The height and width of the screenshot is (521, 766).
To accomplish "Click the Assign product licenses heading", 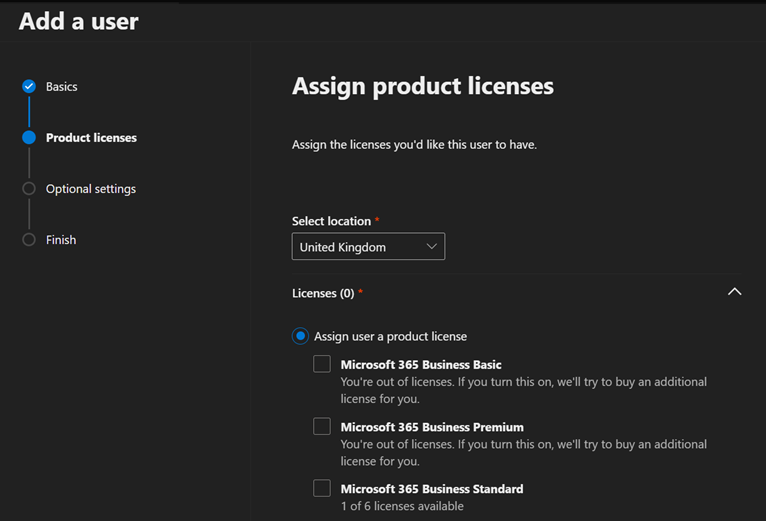I will pos(423,87).
